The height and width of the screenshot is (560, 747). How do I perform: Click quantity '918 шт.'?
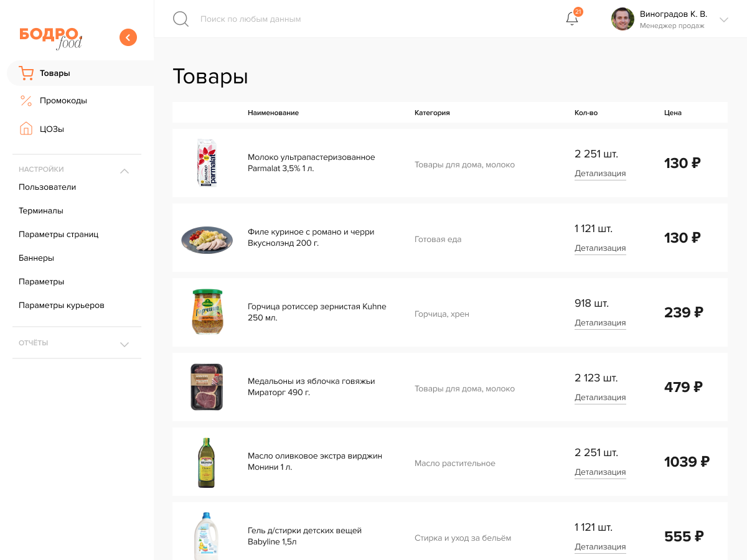point(591,304)
